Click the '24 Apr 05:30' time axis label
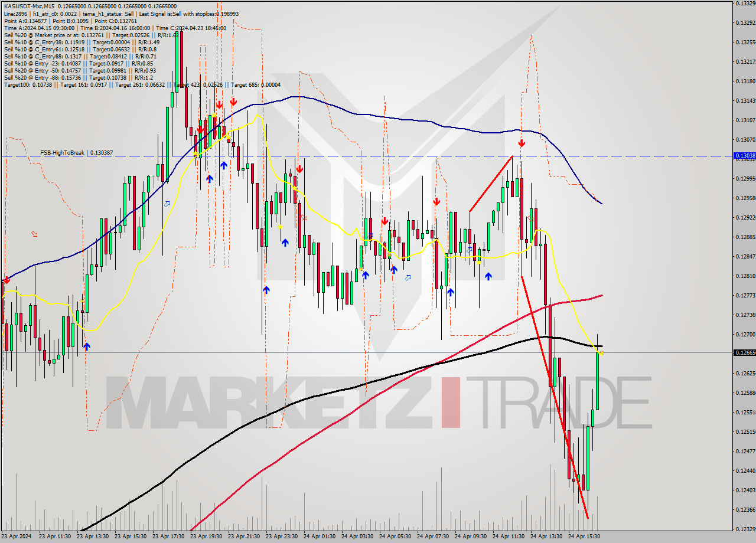The image size is (756, 543). pos(395,537)
